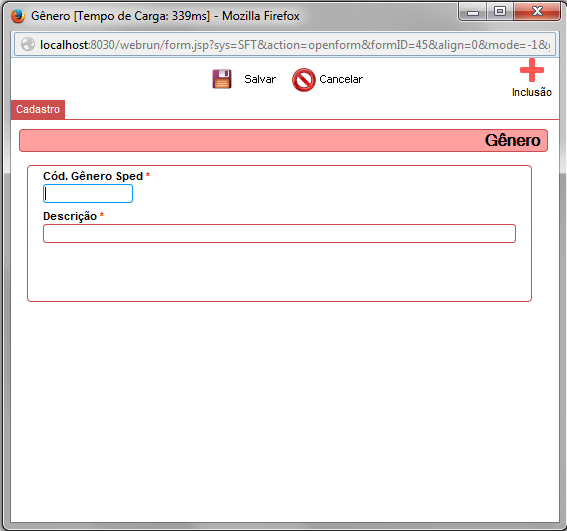The width and height of the screenshot is (567, 531).
Task: Close the Gênero form window
Action: tap(537, 12)
